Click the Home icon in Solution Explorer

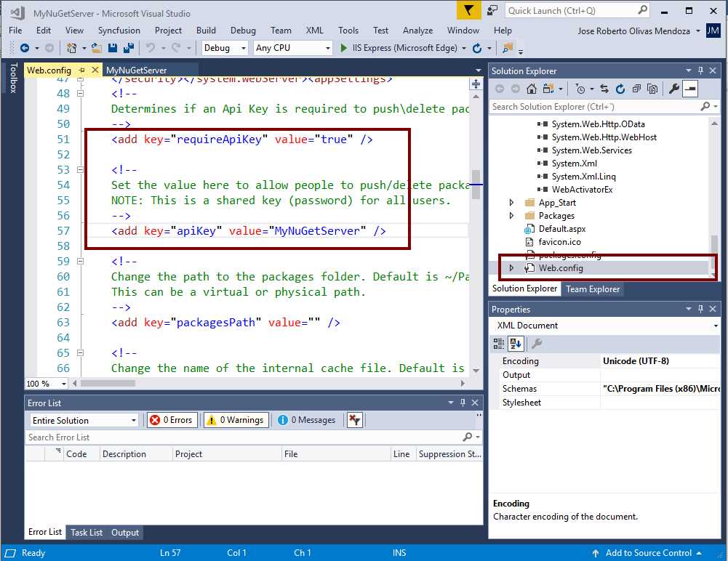[532, 89]
